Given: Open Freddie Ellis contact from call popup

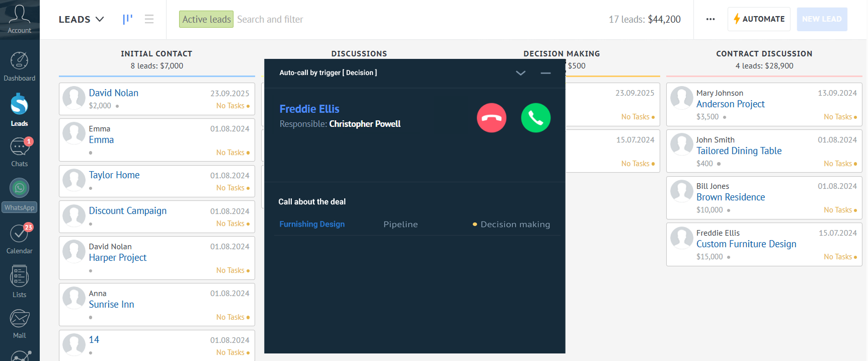Looking at the screenshot, I should tap(309, 109).
